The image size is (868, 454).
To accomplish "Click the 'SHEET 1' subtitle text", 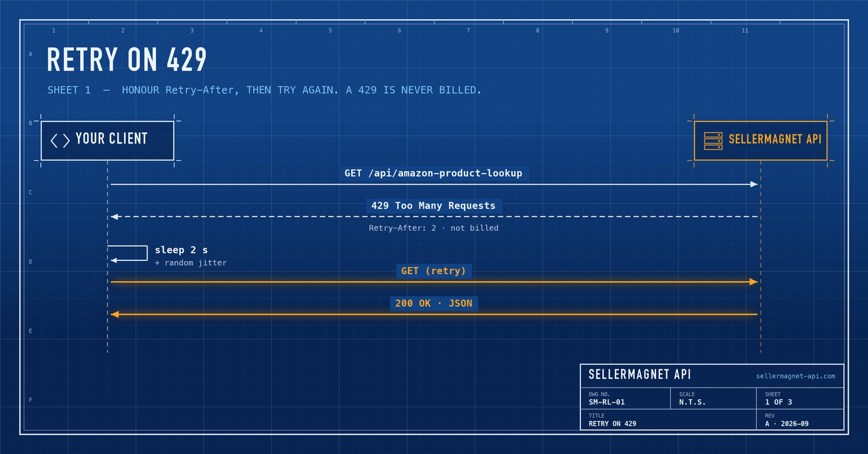I will point(69,90).
